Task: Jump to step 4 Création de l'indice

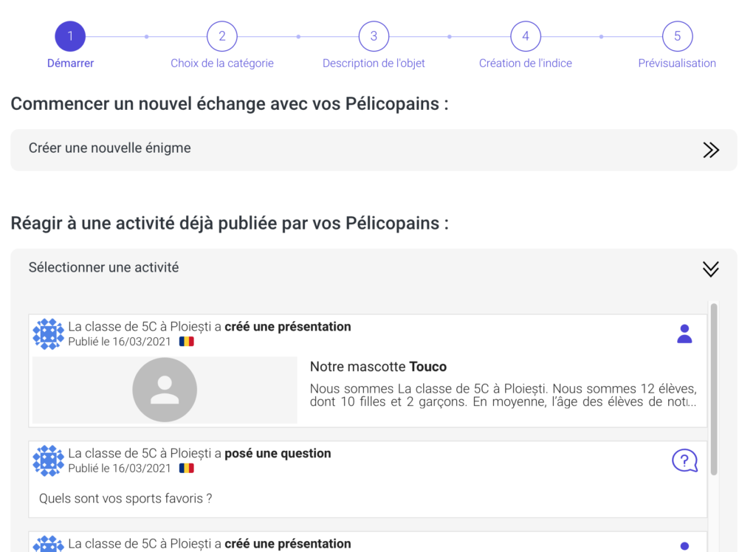Action: 525,36
